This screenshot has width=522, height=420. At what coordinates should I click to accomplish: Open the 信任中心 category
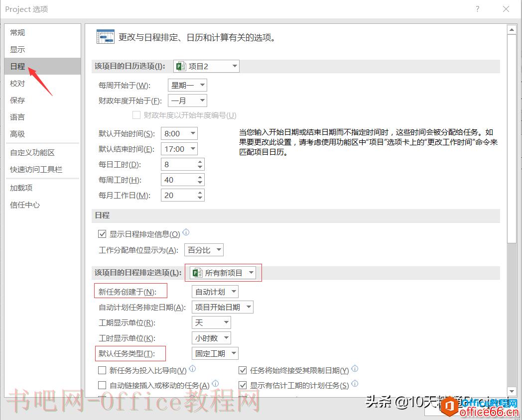click(x=43, y=205)
